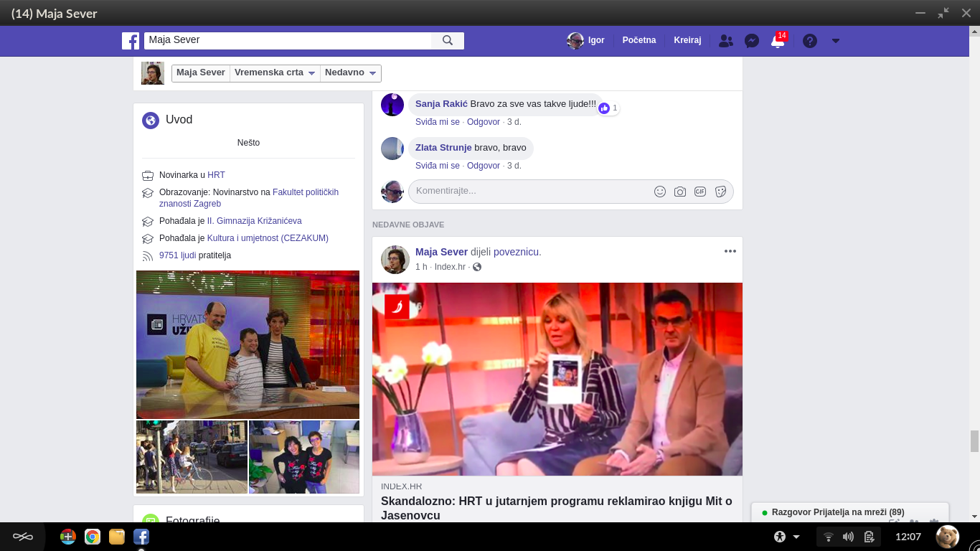Open the Help question mark icon
This screenshot has height=551, width=980.
click(x=809, y=41)
